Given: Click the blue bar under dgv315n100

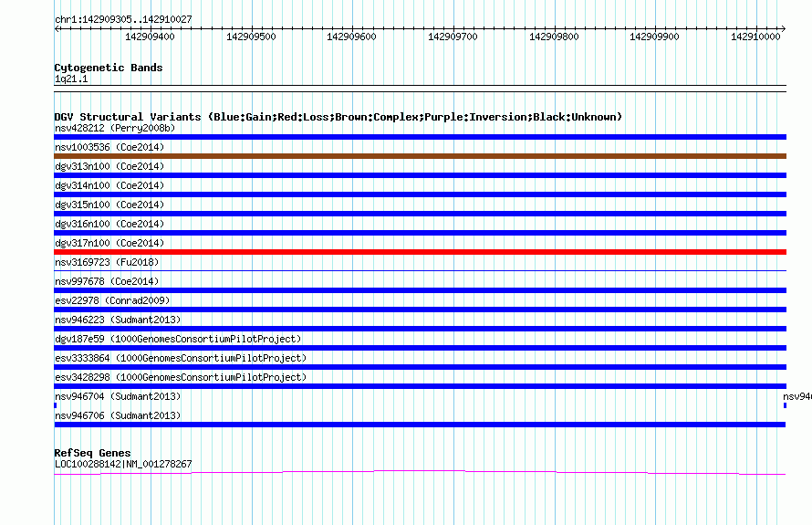Looking at the screenshot, I should tap(420, 214).
